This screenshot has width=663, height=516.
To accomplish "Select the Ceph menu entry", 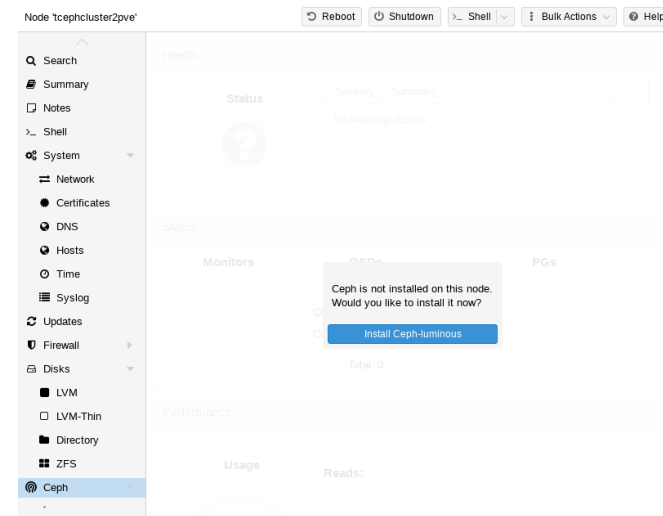I will pyautogui.click(x=82, y=488).
